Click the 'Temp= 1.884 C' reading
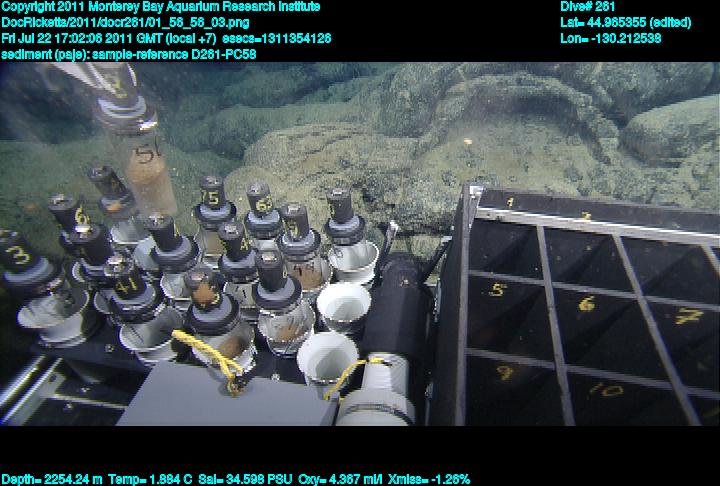 (150, 480)
